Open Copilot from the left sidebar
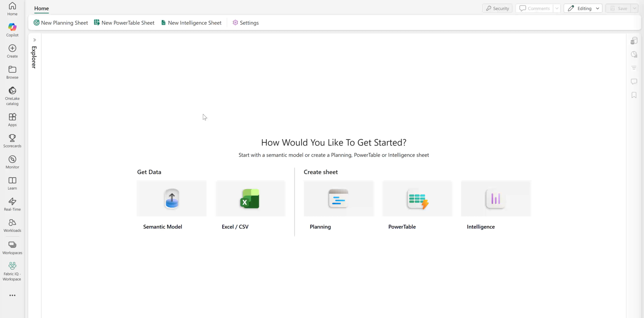The width and height of the screenshot is (644, 318). [12, 30]
